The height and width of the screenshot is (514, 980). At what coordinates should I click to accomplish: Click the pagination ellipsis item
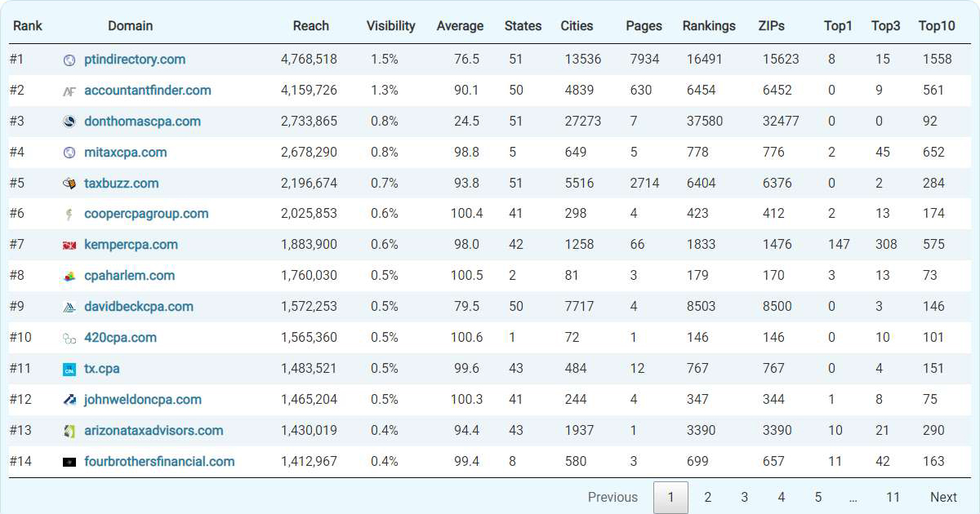853,498
